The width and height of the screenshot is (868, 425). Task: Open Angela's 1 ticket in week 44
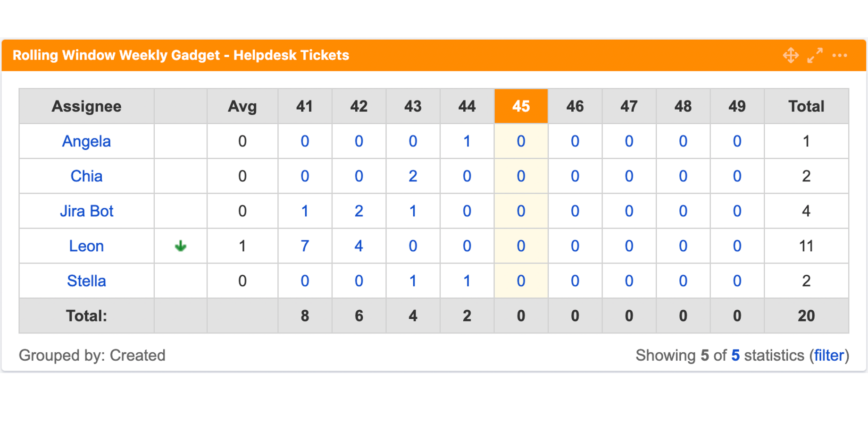point(467,141)
